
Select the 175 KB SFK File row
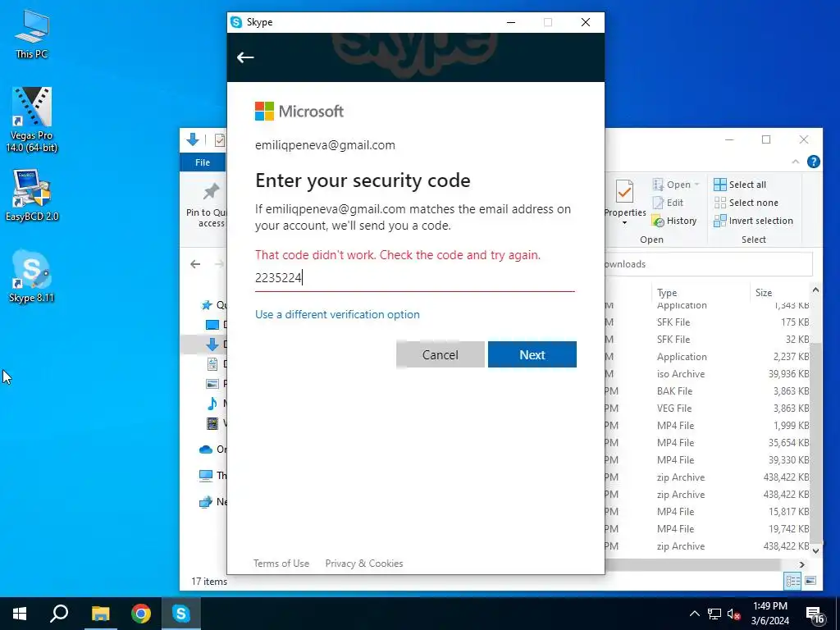(707, 322)
